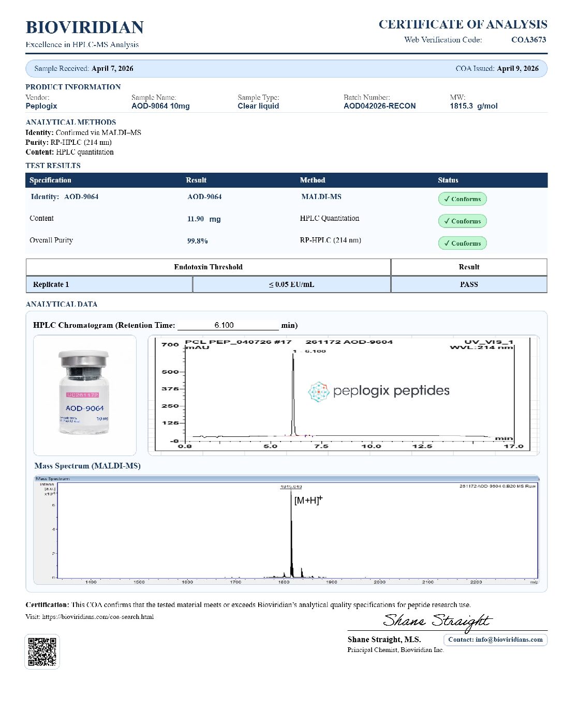Viewport: 563px width, 728px height.
Task: Click the retention time field showing 6.100
Action: [x=228, y=325]
